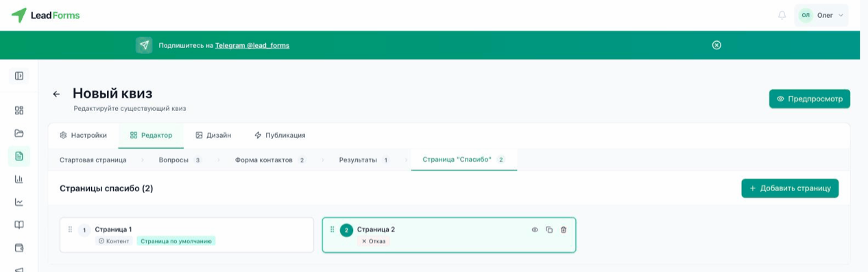This screenshot has height=272, width=868.
Task: Click the Отказ tag on Страница 2
Action: pos(374,241)
